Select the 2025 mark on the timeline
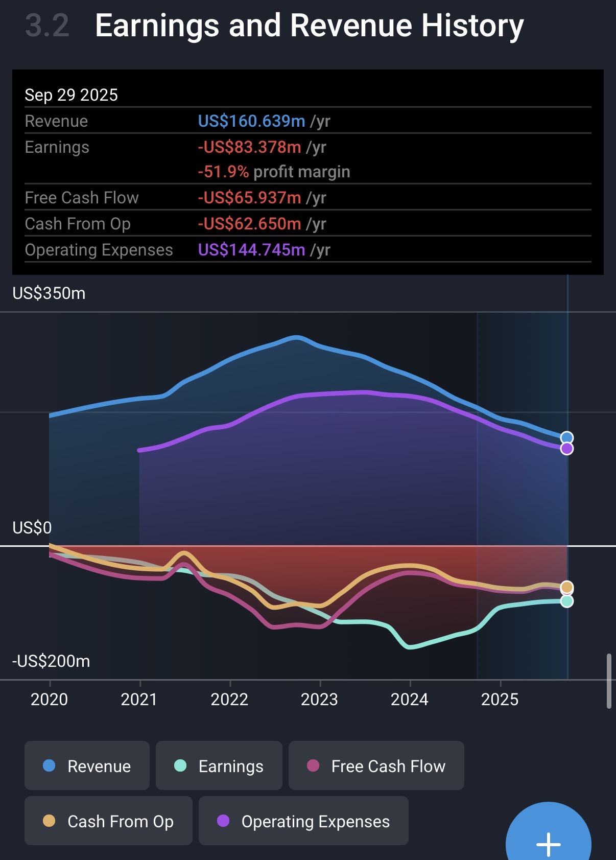Image resolution: width=616 pixels, height=860 pixels. click(x=500, y=699)
